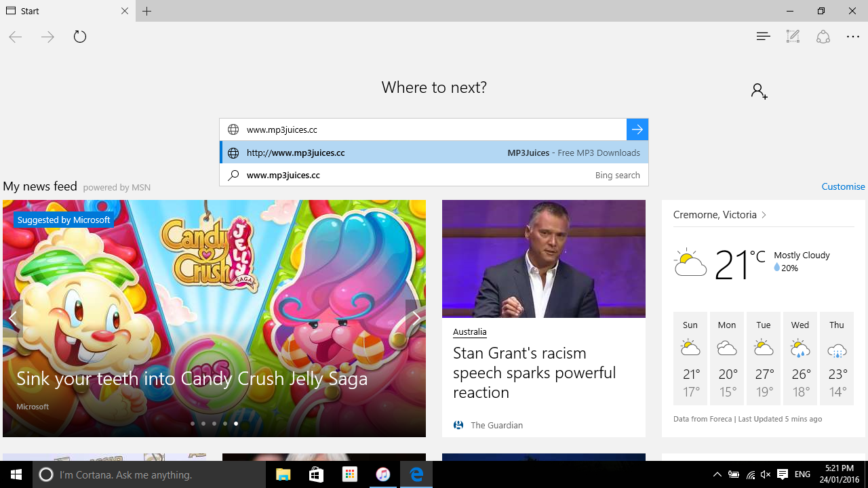Viewport: 868px width, 488px height.
Task: Share the current page
Action: pos(823,37)
